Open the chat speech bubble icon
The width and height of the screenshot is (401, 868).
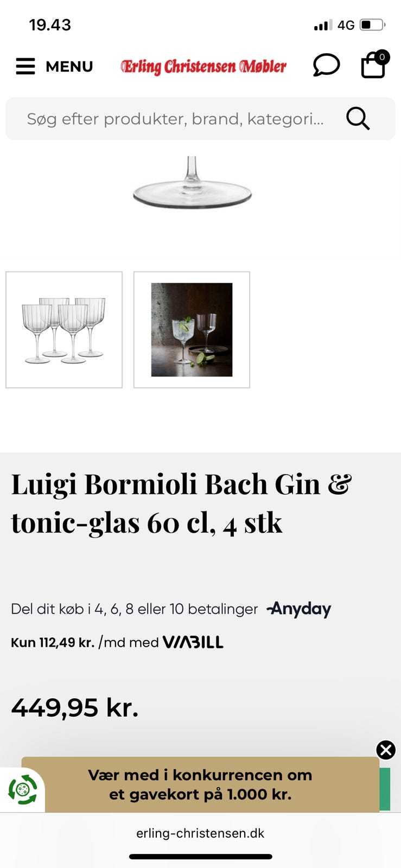[x=326, y=65]
